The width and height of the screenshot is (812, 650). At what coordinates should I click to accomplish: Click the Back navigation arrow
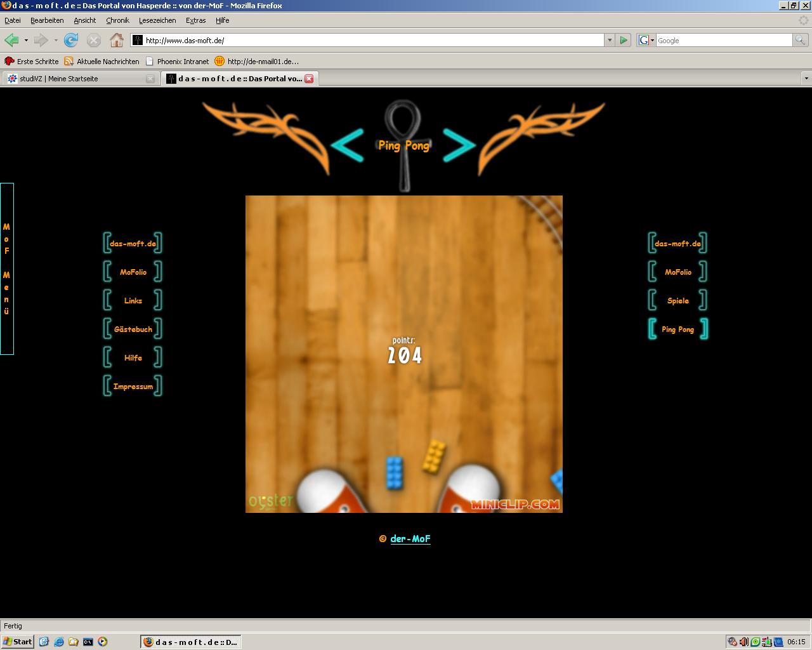pos(11,40)
